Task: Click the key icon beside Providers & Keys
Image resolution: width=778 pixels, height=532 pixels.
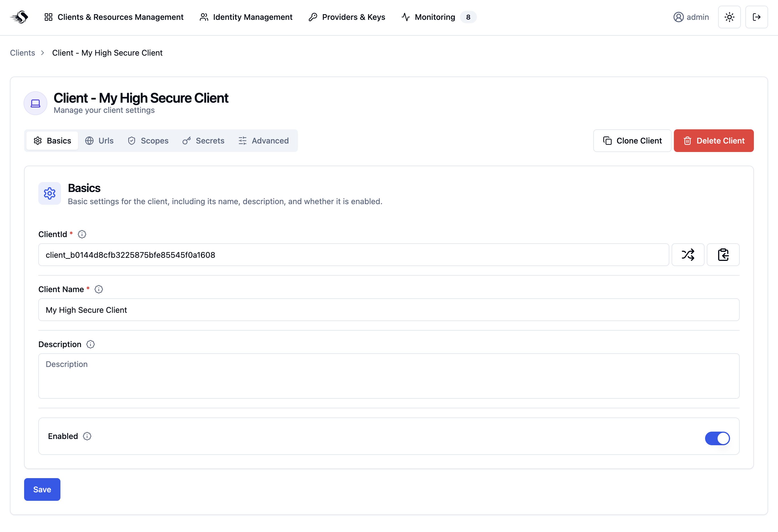Action: point(313,17)
